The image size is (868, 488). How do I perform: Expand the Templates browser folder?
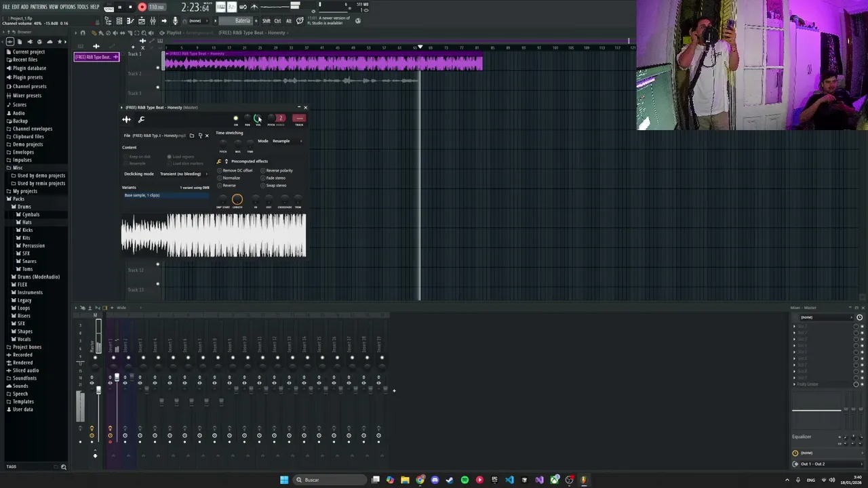coord(23,401)
